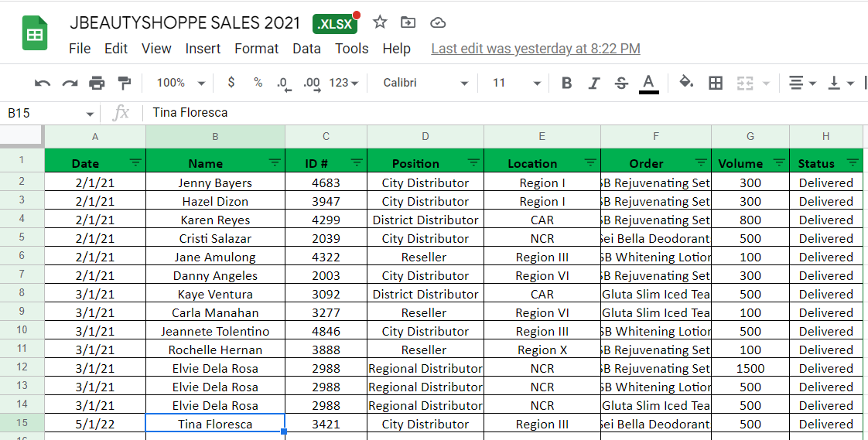The width and height of the screenshot is (868, 440).
Task: Toggle the Status column filter
Action: point(853,162)
